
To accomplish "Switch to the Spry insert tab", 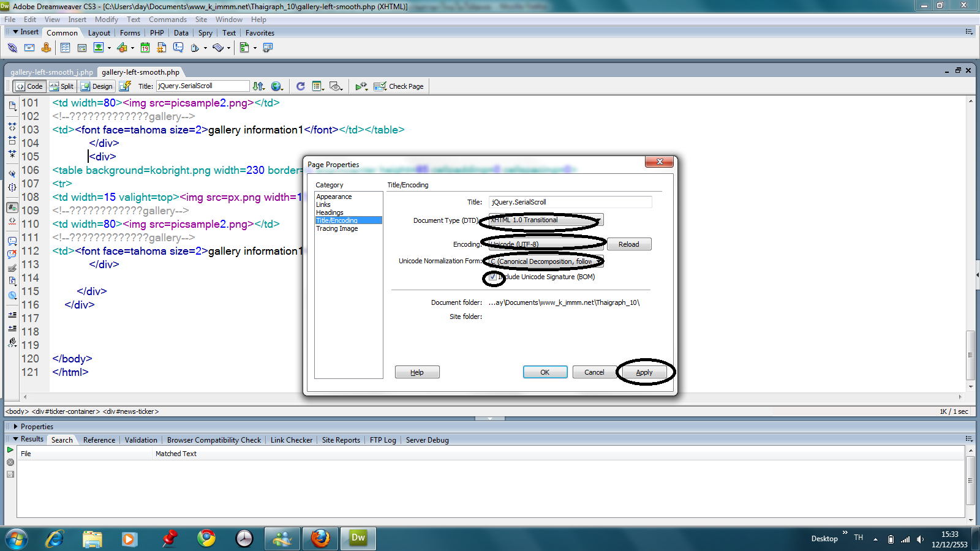I will 205,33.
